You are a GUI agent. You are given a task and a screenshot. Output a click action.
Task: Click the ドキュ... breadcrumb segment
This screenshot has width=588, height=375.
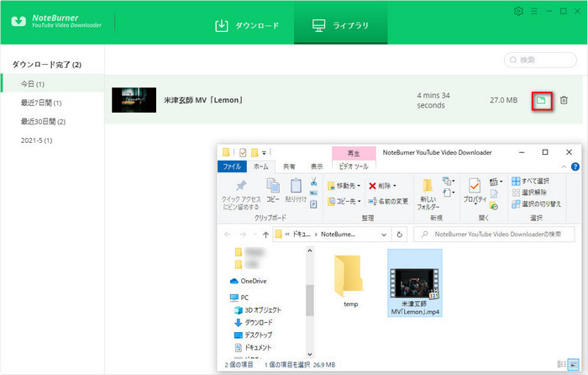pyautogui.click(x=302, y=235)
